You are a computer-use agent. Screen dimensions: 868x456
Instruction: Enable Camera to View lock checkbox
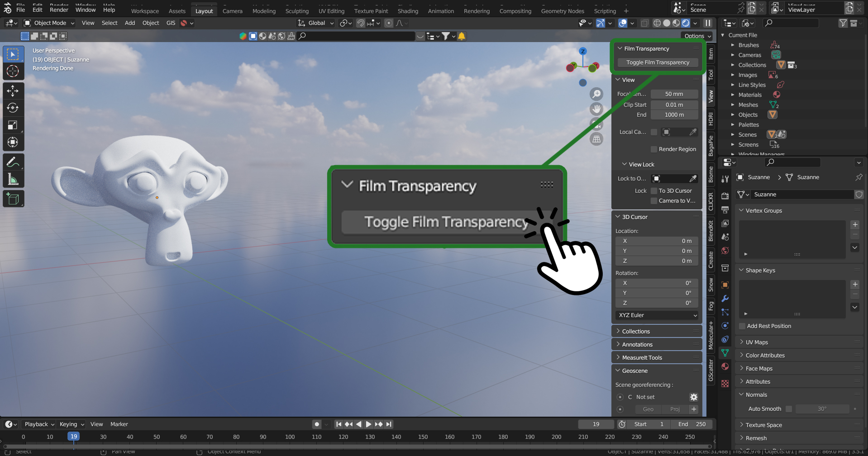pyautogui.click(x=654, y=201)
